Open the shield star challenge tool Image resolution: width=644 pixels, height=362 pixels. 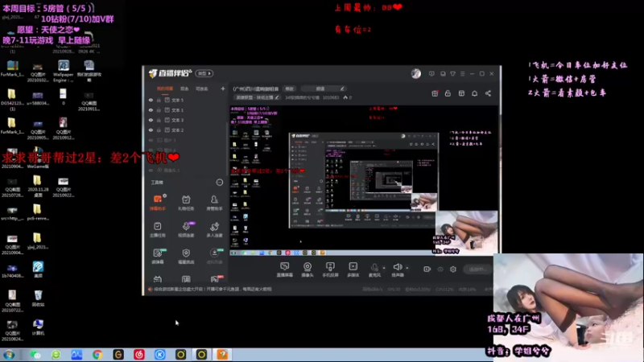[x=186, y=256]
